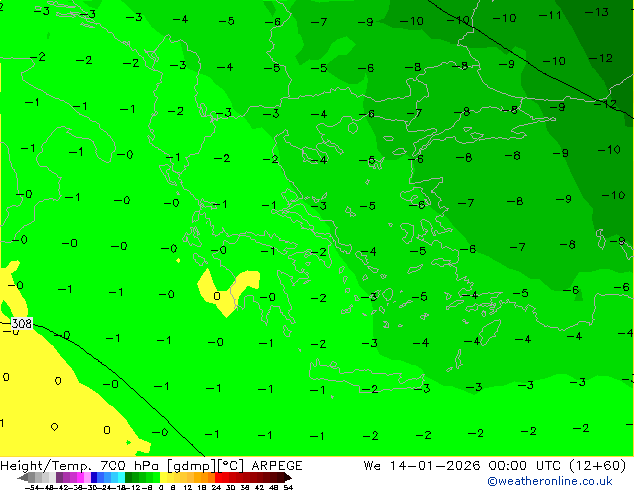The width and height of the screenshot is (634, 490).
Task: Select the dark blue legend swatch near -30
Action: [x=94, y=477]
